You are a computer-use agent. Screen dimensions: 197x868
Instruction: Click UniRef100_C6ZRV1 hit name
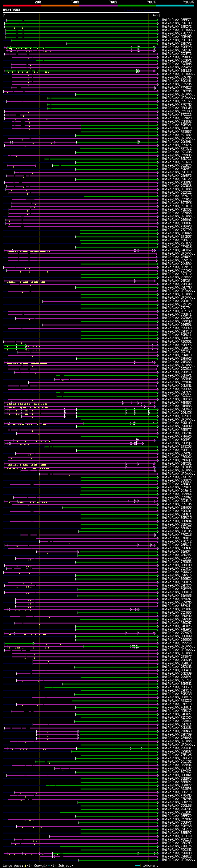coord(176,61)
